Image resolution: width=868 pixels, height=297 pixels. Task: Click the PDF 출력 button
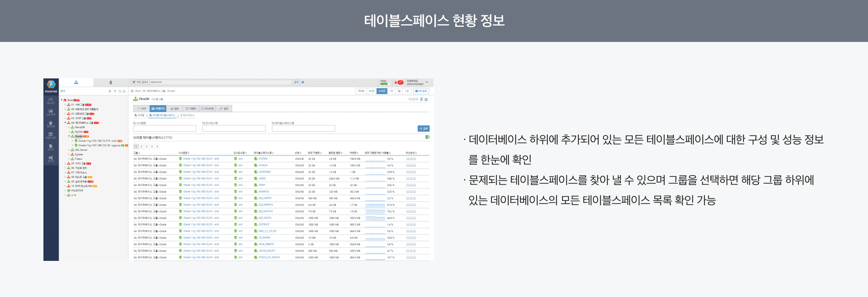click(x=421, y=91)
